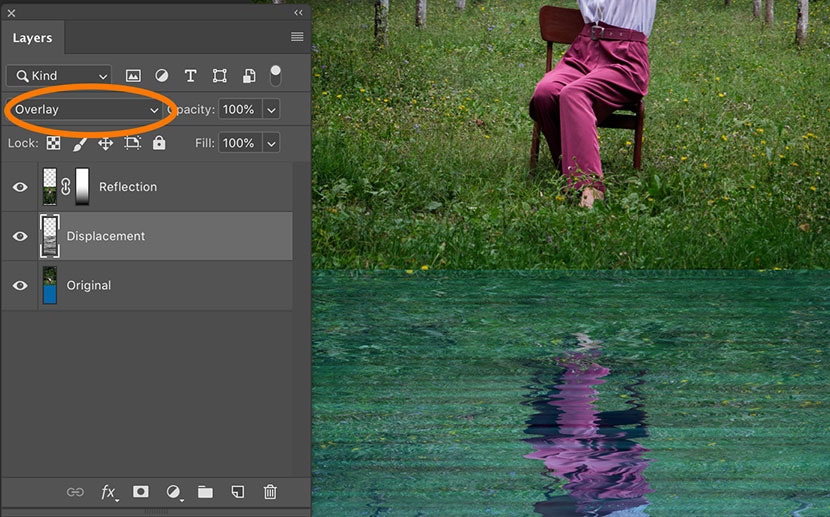
Task: Toggle visibility of the Original layer
Action: [x=20, y=285]
